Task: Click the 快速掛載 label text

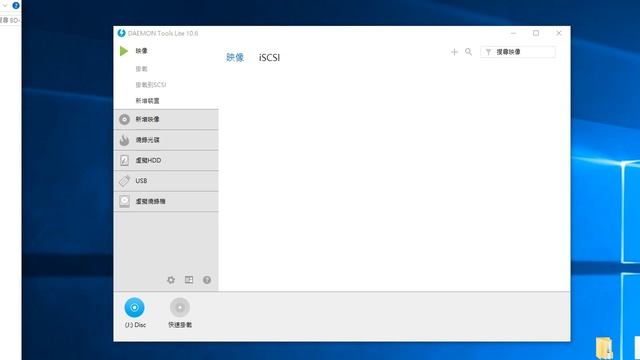Action: point(180,325)
